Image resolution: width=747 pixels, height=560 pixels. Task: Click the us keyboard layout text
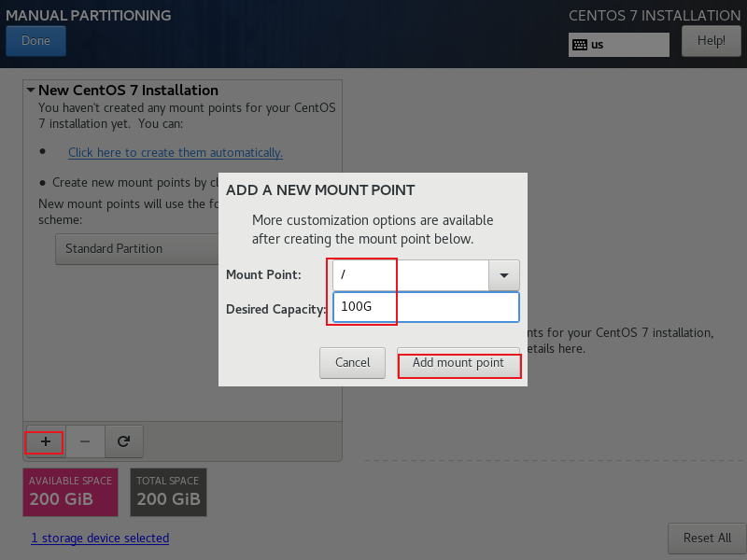coord(598,45)
